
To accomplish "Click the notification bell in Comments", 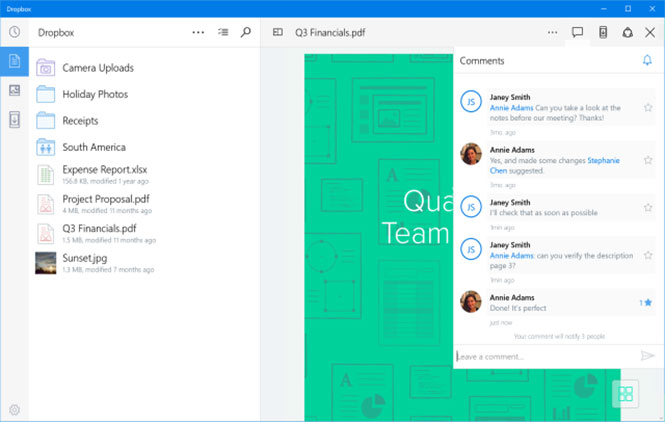I will (647, 61).
